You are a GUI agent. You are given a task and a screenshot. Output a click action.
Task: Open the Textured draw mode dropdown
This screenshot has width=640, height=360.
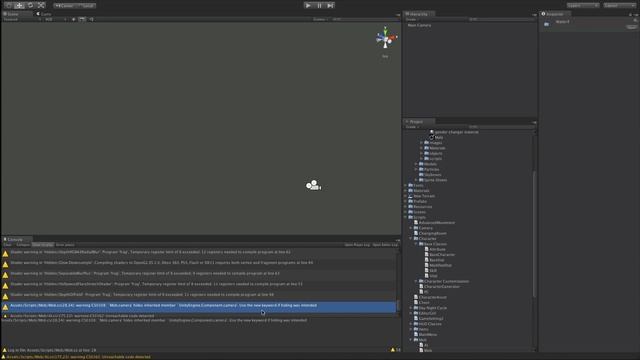pyautogui.click(x=22, y=19)
